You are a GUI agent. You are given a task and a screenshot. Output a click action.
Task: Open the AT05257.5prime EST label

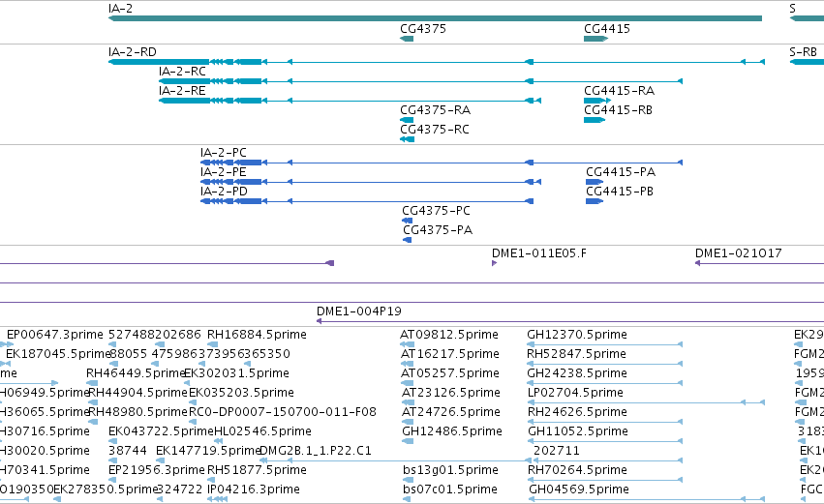click(x=450, y=373)
